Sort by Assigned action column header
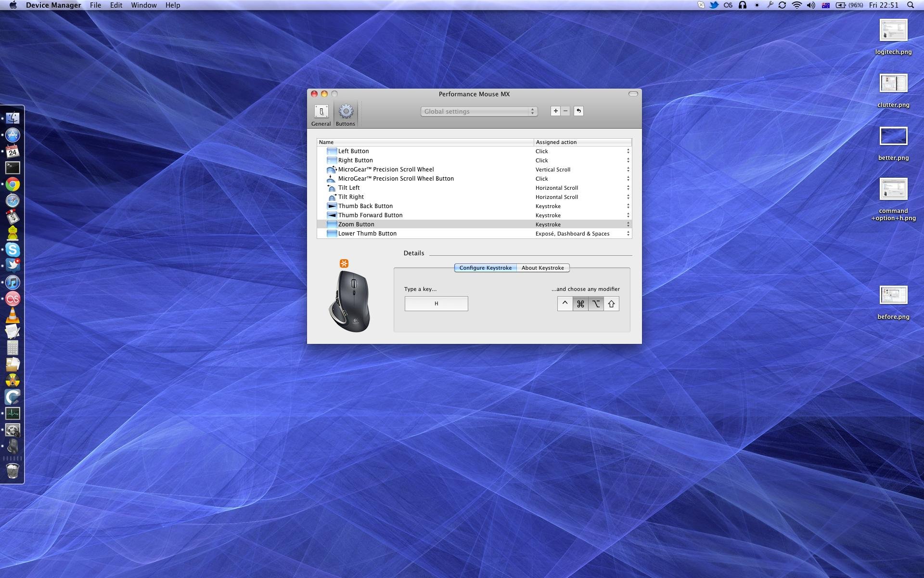 tap(583, 142)
